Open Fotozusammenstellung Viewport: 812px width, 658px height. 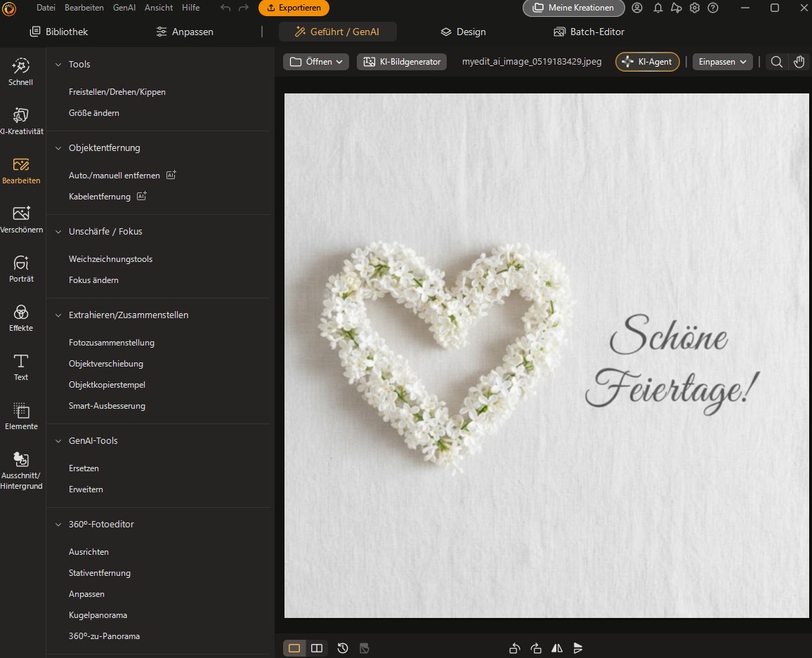coord(112,343)
